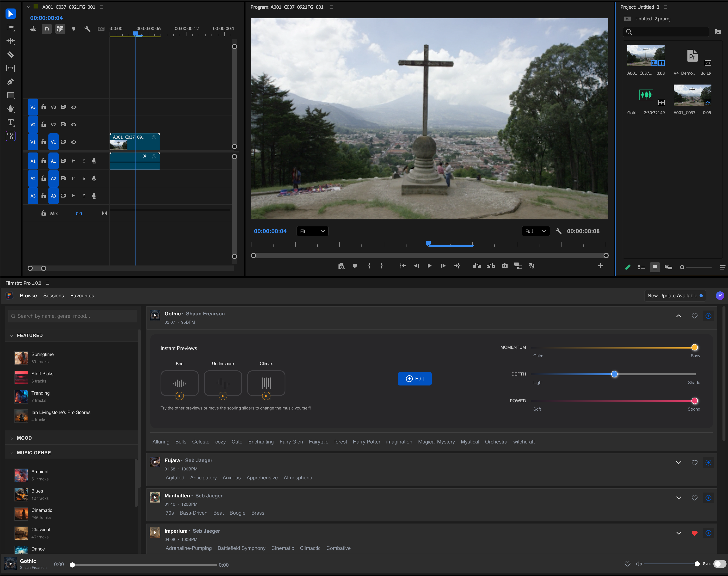Select Gold audio clip in Project

pos(646,95)
